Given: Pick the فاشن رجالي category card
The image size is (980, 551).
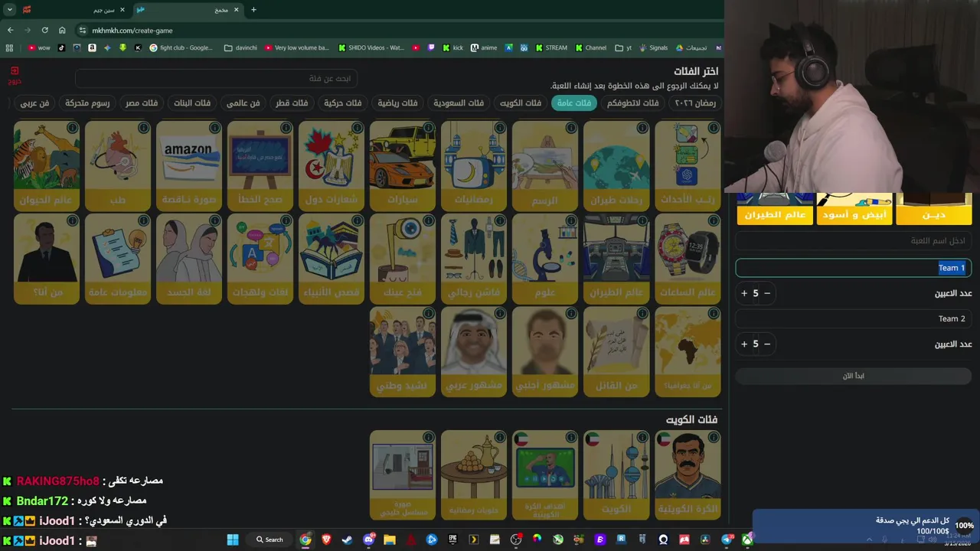Looking at the screenshot, I should tap(474, 259).
